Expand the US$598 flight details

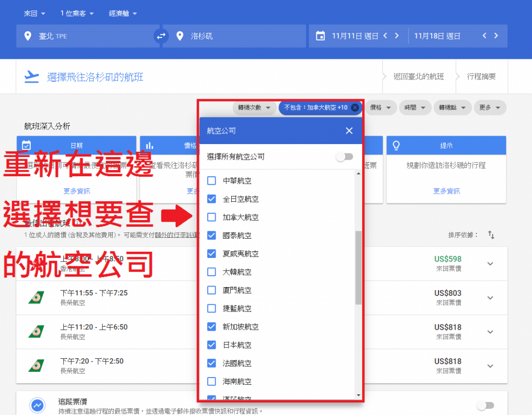(x=490, y=264)
